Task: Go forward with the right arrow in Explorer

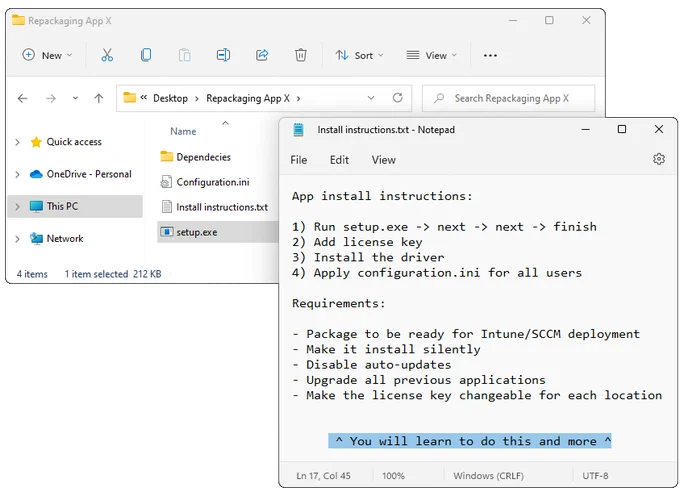Action: pos(51,98)
